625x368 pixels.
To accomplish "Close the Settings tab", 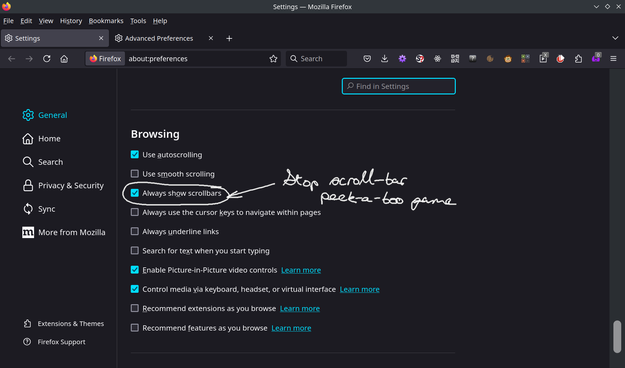I will pyautogui.click(x=101, y=38).
